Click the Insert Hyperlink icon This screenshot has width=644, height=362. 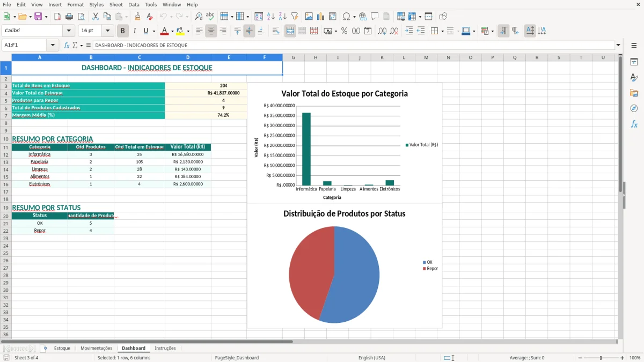click(363, 17)
